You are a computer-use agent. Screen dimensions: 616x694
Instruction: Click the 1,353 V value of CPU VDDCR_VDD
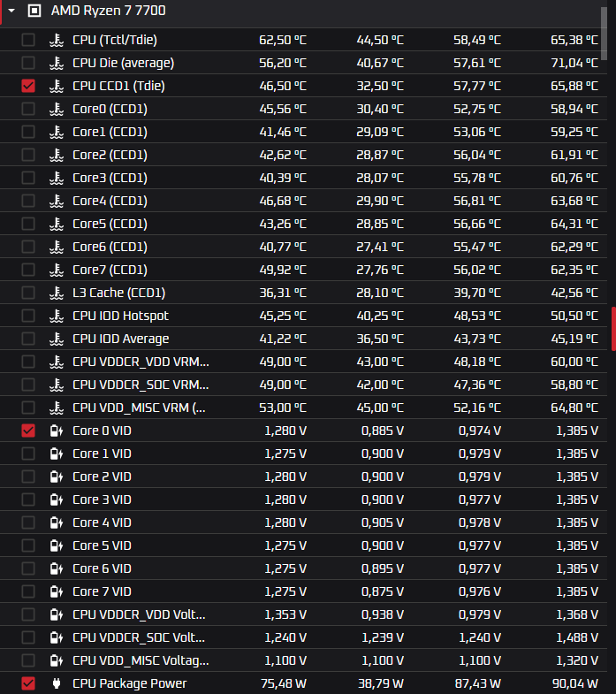pos(285,614)
